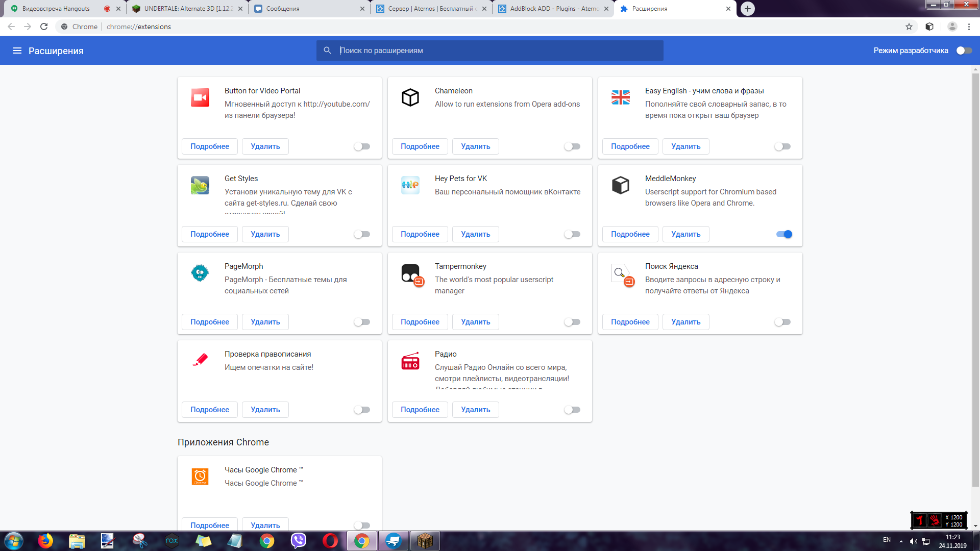Click the Часы Google Chrome app icon
The width and height of the screenshot is (980, 551).
pyautogui.click(x=200, y=477)
